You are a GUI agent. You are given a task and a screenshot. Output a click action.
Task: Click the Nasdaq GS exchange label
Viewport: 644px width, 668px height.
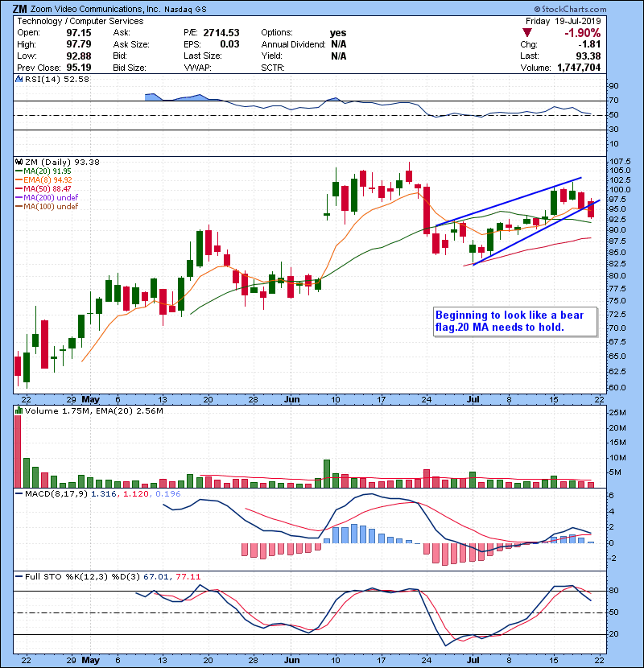(x=185, y=10)
